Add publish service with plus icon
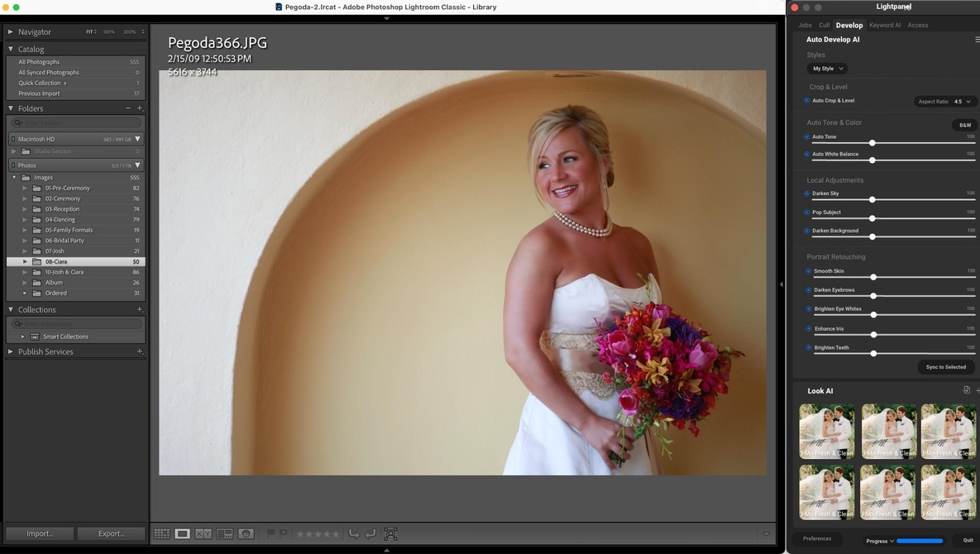 [x=140, y=351]
